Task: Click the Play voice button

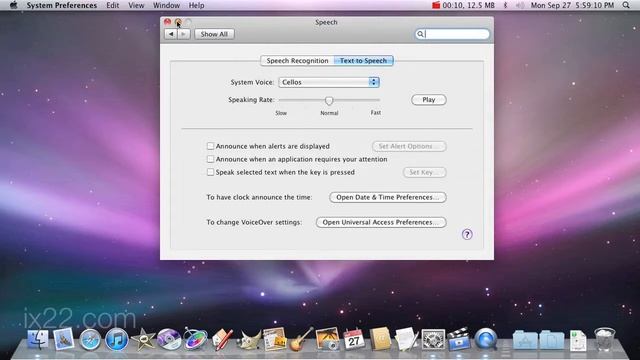Action: (x=429, y=100)
